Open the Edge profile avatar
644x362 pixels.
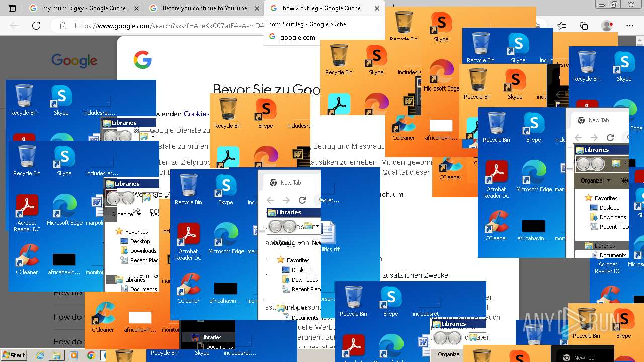coord(607,26)
